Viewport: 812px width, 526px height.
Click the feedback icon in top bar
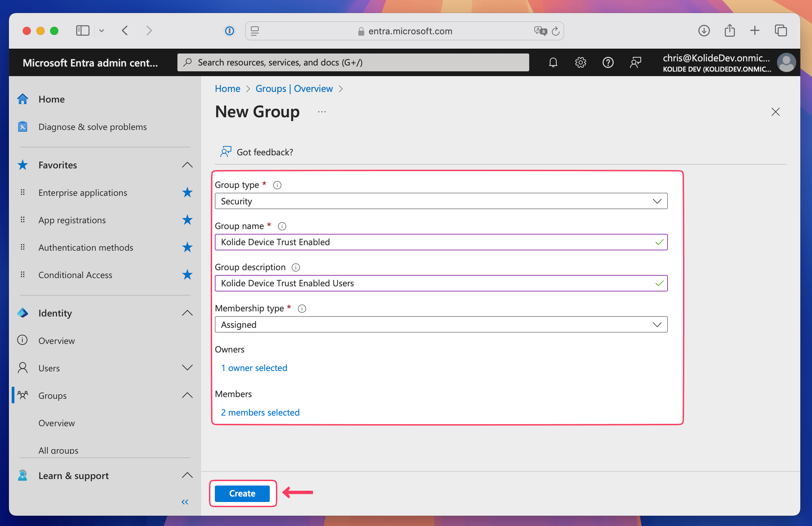[x=635, y=62]
